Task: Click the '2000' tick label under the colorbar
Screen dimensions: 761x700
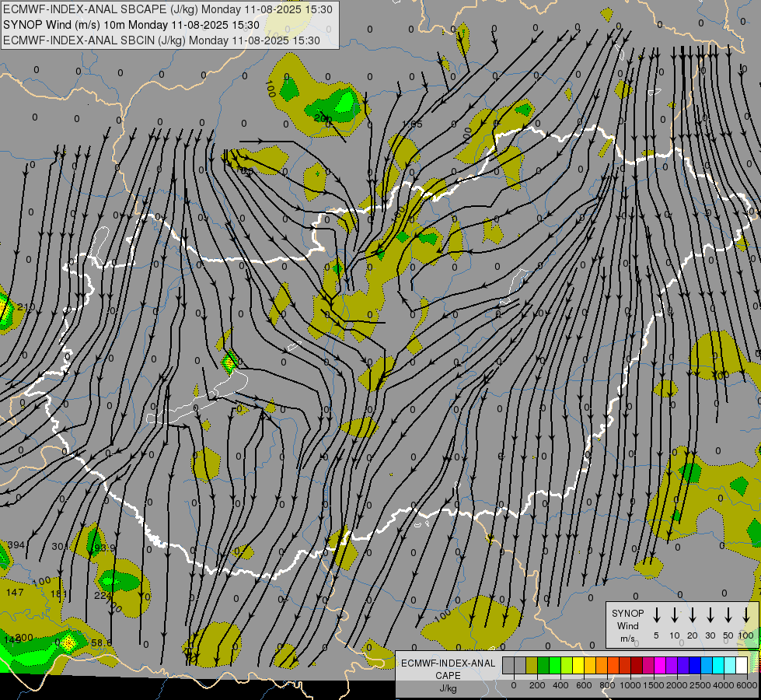Action: [x=677, y=685]
